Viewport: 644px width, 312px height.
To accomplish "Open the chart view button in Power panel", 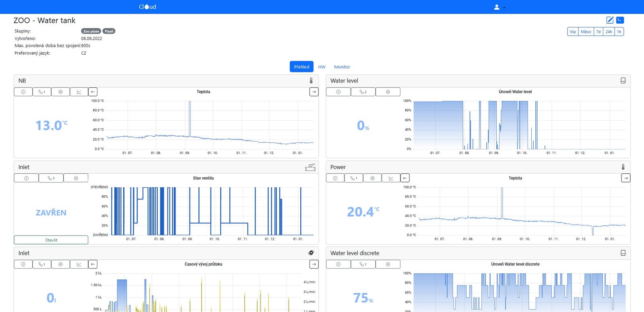I will coord(391,178).
